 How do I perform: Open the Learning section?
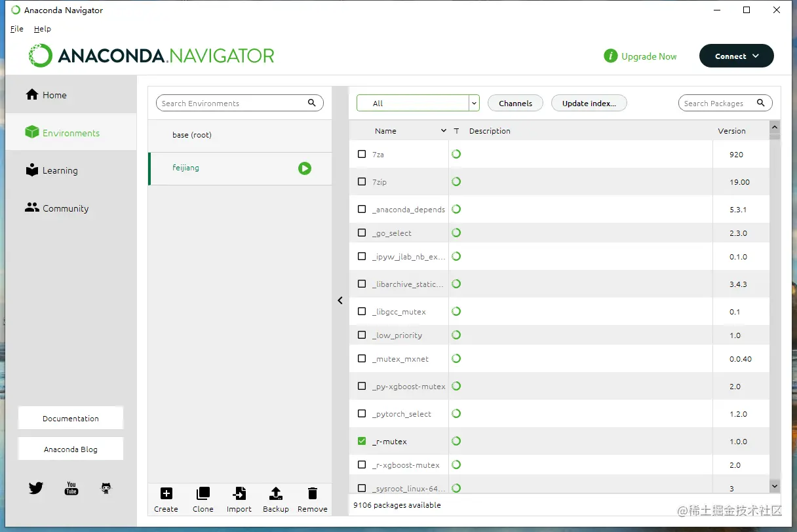[x=71, y=170]
